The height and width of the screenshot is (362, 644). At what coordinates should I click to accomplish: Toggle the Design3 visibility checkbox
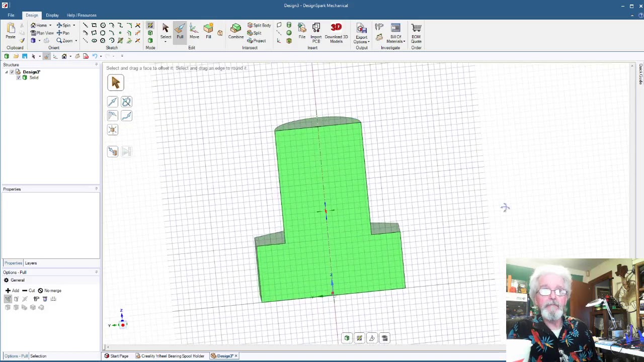[x=12, y=72]
